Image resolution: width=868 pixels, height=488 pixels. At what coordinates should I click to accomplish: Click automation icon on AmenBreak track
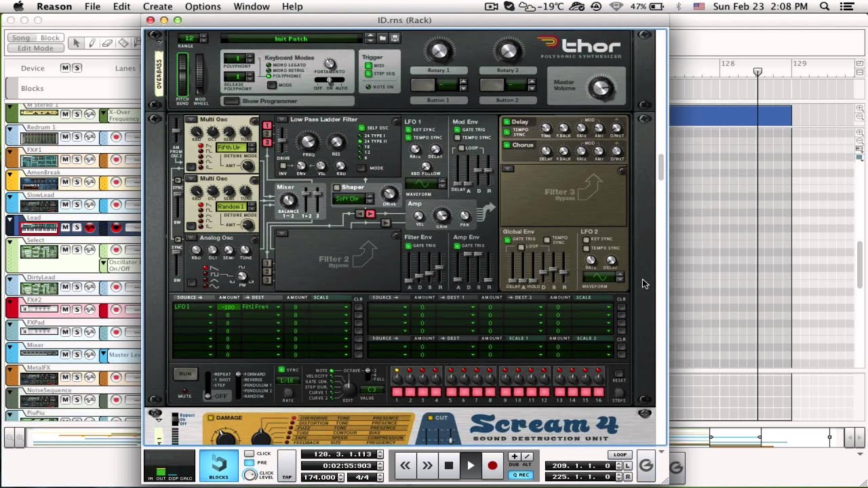coord(90,182)
